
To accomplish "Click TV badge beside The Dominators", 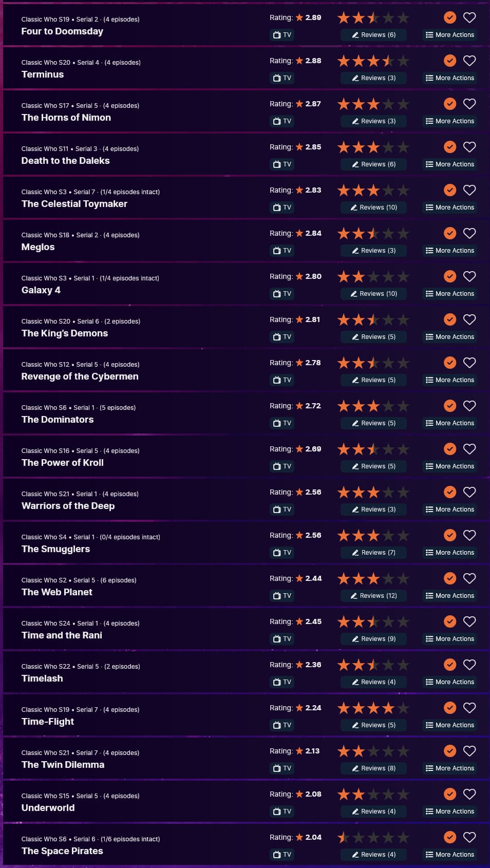I will pos(281,423).
